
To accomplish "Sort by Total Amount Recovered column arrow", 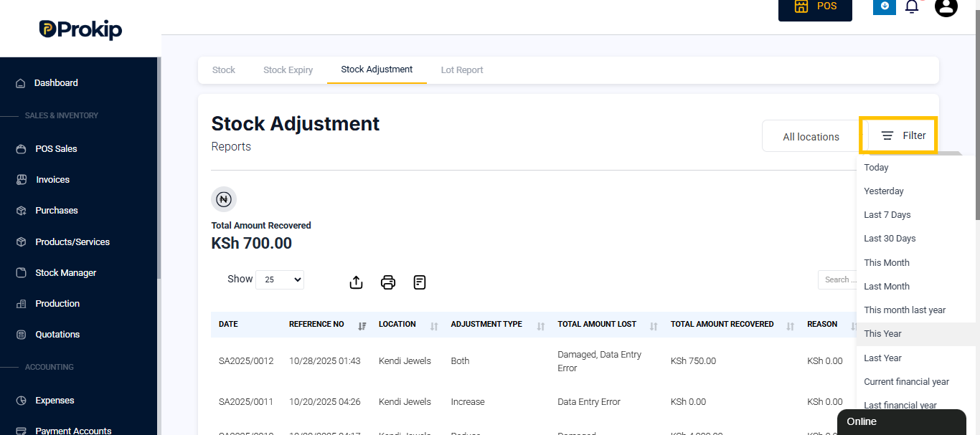I will tap(790, 326).
